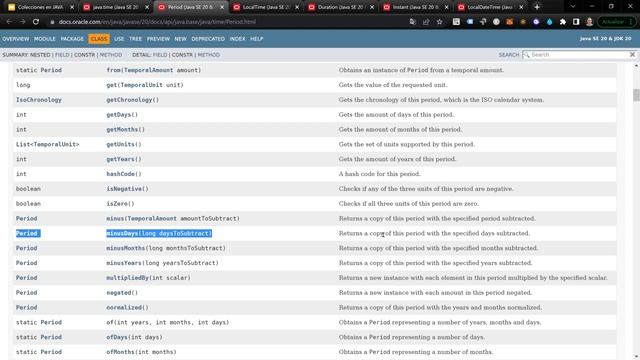Jump to summary METHOD section link

coord(111,55)
